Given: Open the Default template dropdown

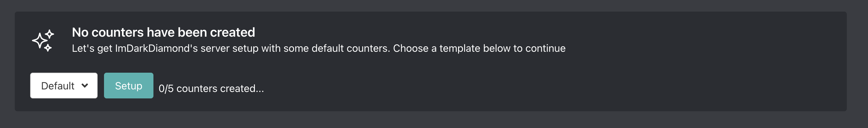Looking at the screenshot, I should tap(64, 86).
